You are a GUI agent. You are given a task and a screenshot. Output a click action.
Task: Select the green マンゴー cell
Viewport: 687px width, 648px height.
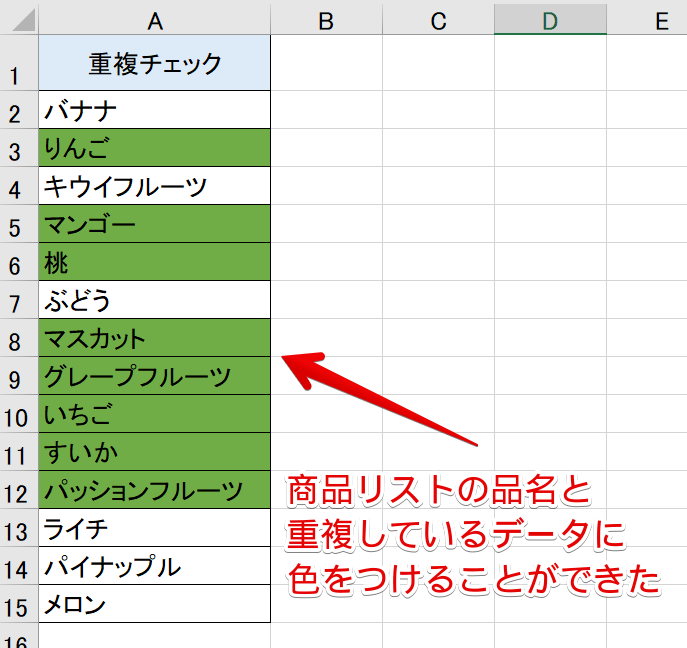(155, 224)
